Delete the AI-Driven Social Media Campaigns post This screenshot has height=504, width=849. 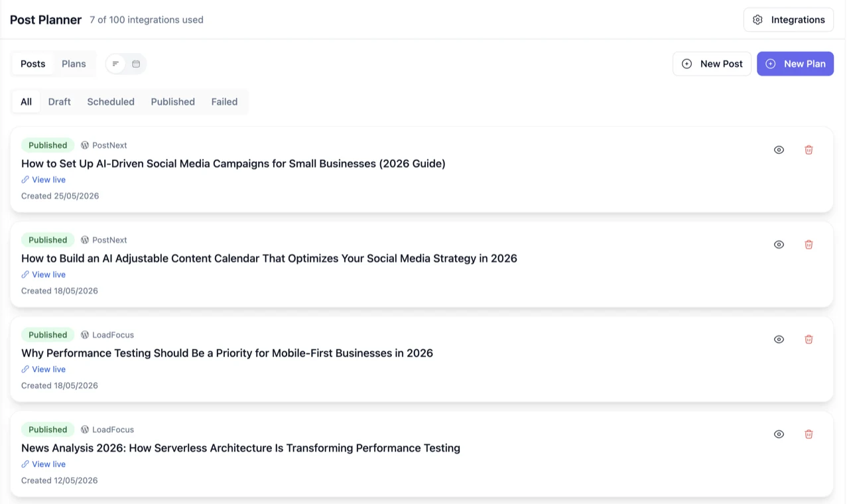tap(809, 150)
